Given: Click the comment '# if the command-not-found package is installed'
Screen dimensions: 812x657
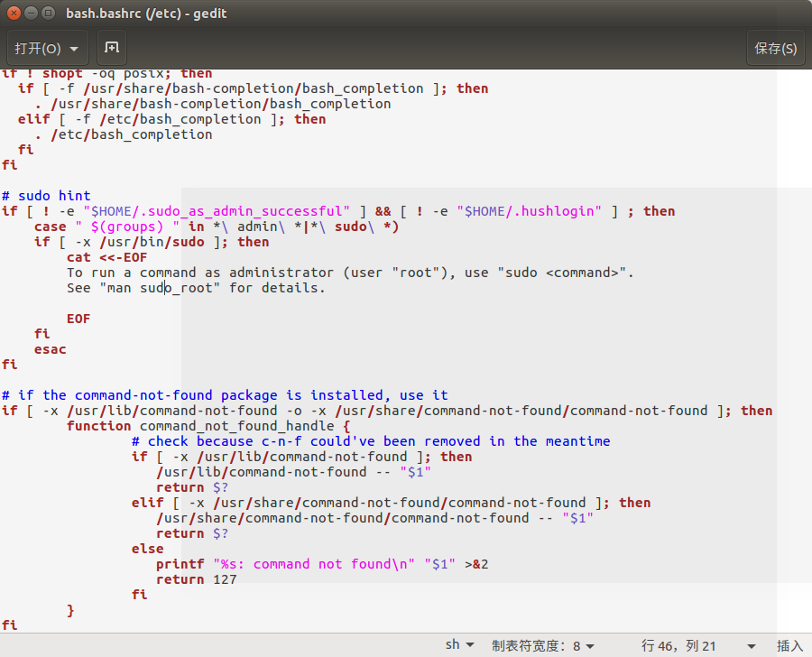Looking at the screenshot, I should click(x=225, y=395).
